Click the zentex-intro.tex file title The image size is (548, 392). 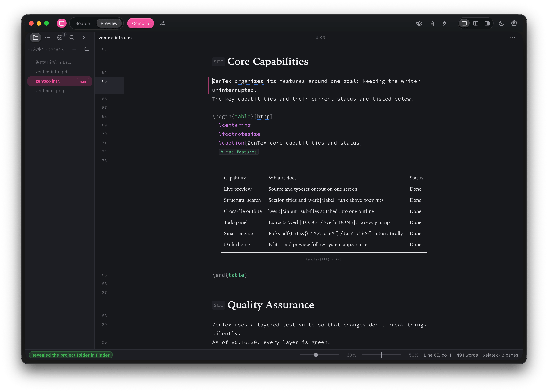pyautogui.click(x=116, y=38)
